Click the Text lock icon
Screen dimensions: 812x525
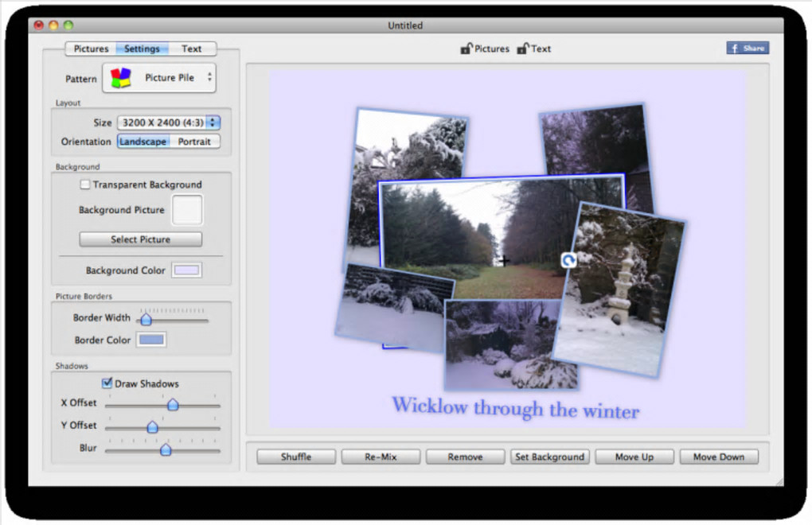pos(522,49)
